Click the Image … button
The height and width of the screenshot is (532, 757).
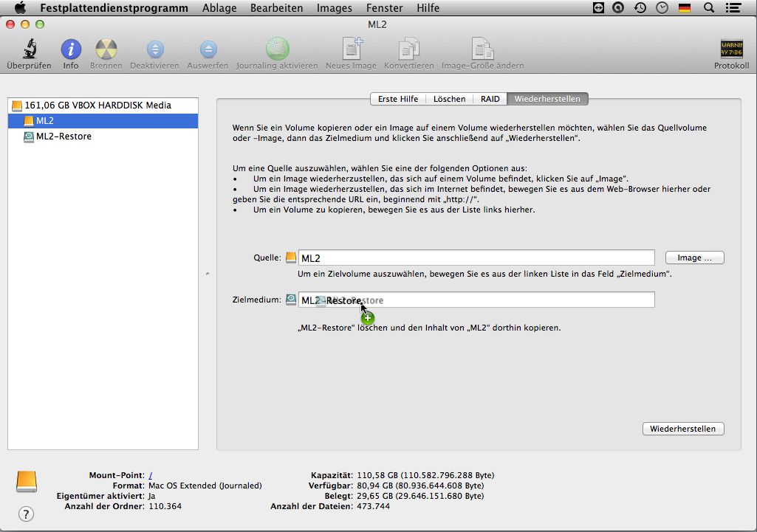coord(694,258)
